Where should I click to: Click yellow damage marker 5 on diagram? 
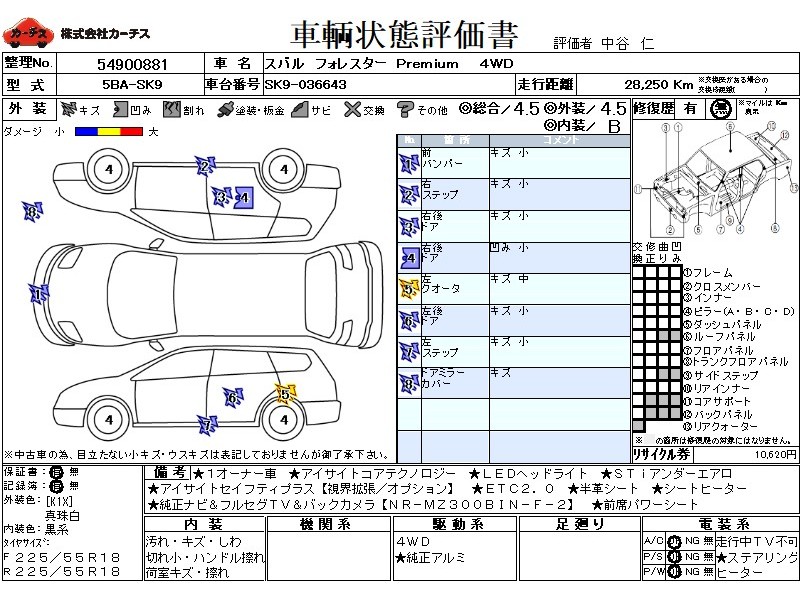pyautogui.click(x=284, y=393)
